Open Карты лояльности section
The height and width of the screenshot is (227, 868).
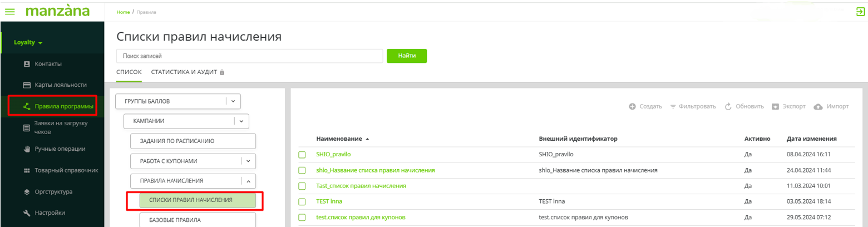(x=61, y=85)
